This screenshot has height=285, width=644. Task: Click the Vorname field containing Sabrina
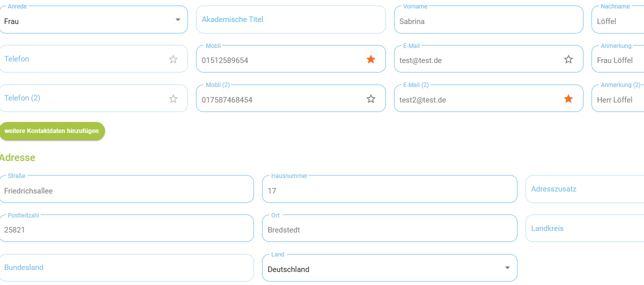(488, 19)
